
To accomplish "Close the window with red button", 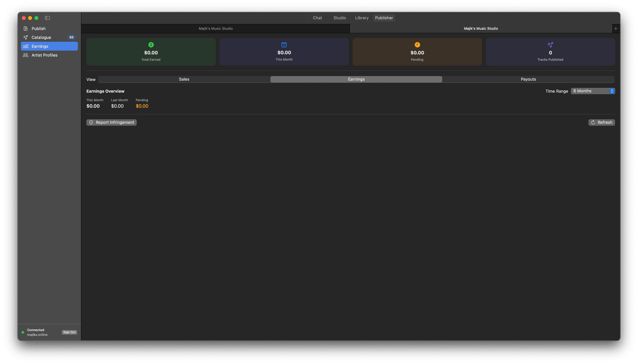I will 24,18.
